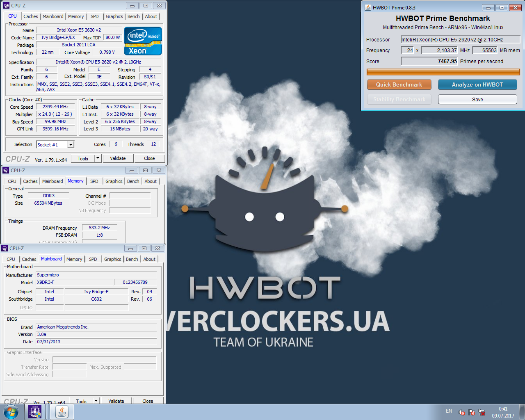
Task: Click memory size 65504 MBytes
Action: click(x=48, y=203)
